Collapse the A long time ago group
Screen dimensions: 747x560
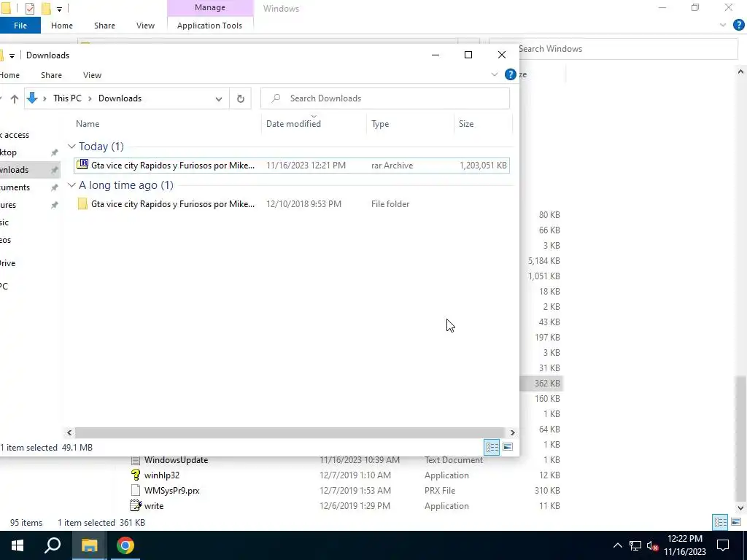point(71,184)
